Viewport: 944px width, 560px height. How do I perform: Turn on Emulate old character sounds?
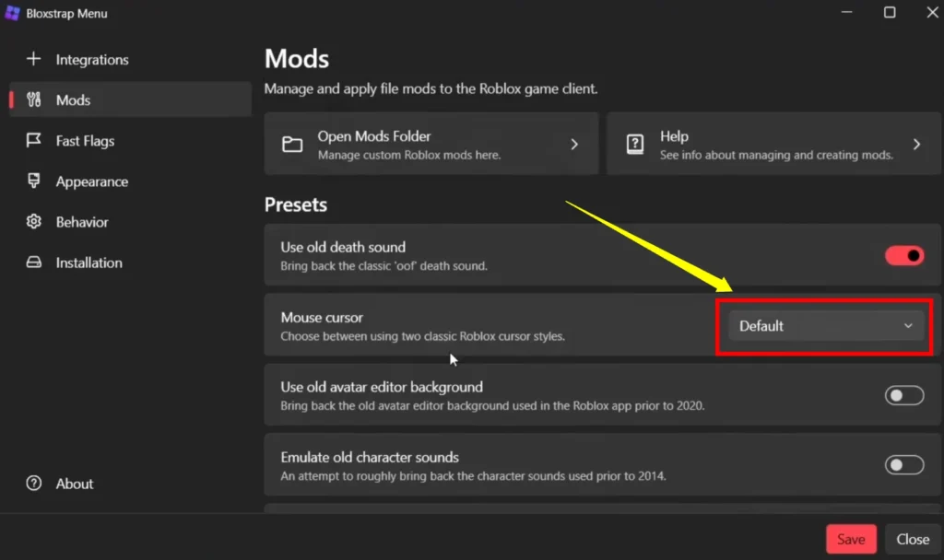(x=904, y=465)
